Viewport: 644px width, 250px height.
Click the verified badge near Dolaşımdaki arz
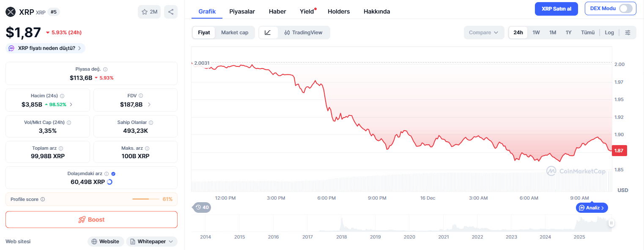[113, 174]
